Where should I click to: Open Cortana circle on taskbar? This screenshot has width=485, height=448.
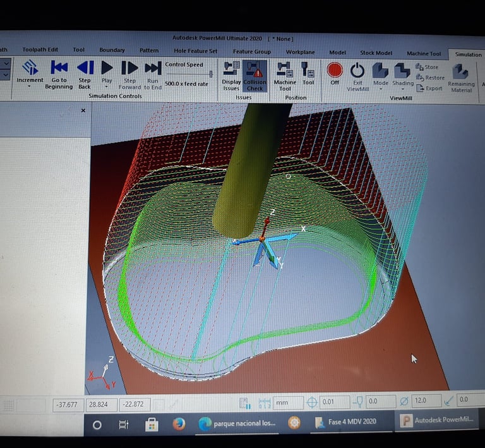pyautogui.click(x=97, y=425)
